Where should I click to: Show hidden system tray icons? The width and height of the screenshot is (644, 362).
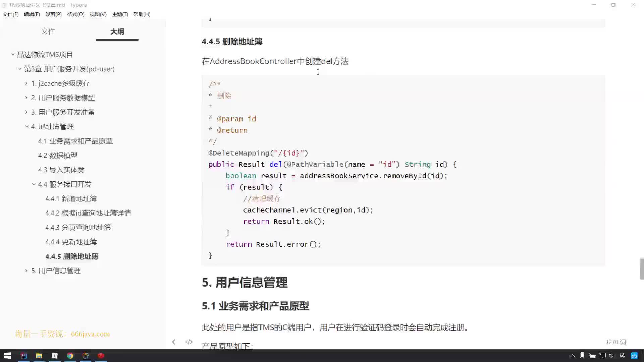(x=572, y=356)
